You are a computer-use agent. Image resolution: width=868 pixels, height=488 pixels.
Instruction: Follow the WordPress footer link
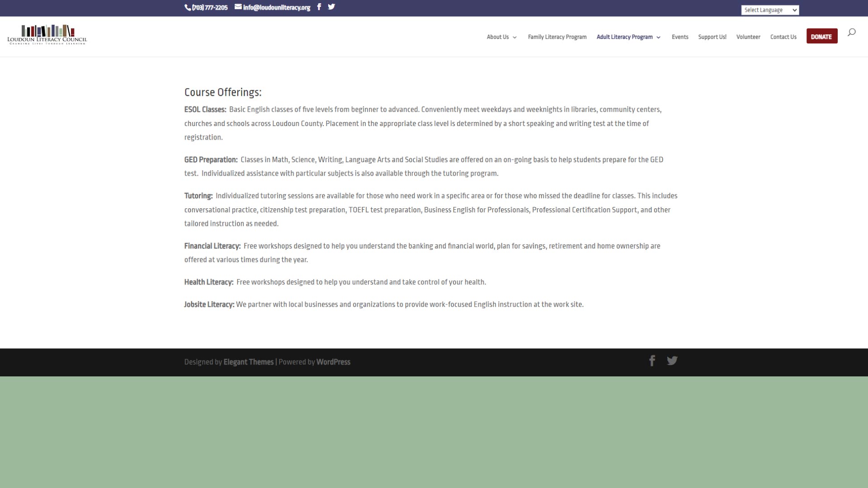pyautogui.click(x=333, y=362)
